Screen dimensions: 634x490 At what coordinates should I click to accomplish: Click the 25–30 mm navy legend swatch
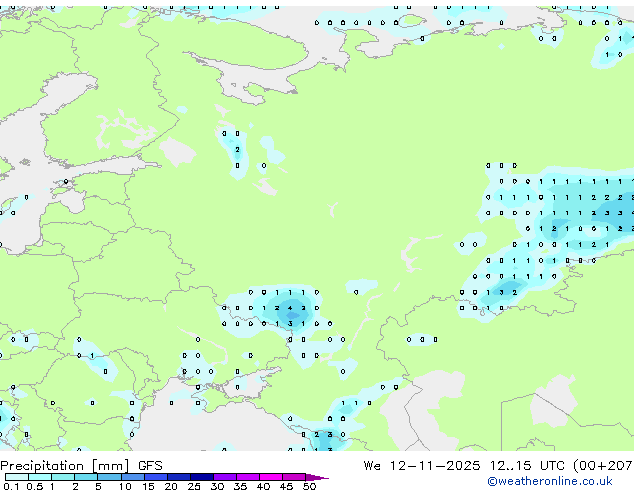point(202,477)
